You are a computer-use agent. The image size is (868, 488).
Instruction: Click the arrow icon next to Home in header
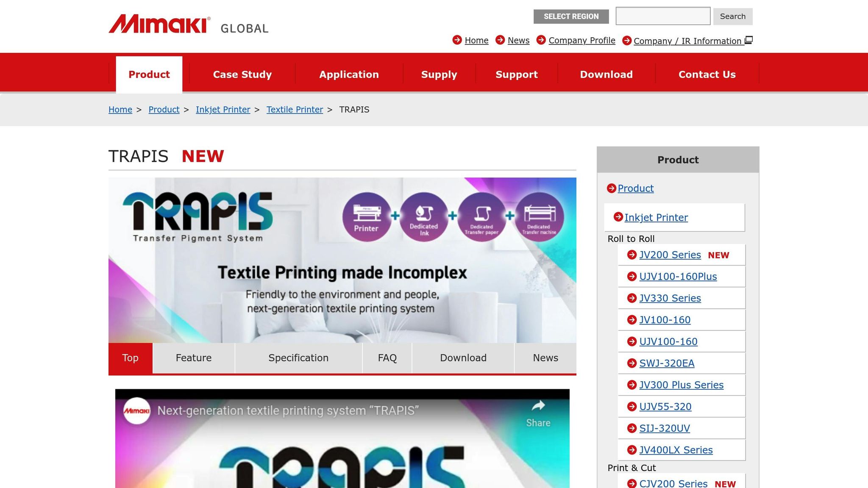click(x=457, y=40)
